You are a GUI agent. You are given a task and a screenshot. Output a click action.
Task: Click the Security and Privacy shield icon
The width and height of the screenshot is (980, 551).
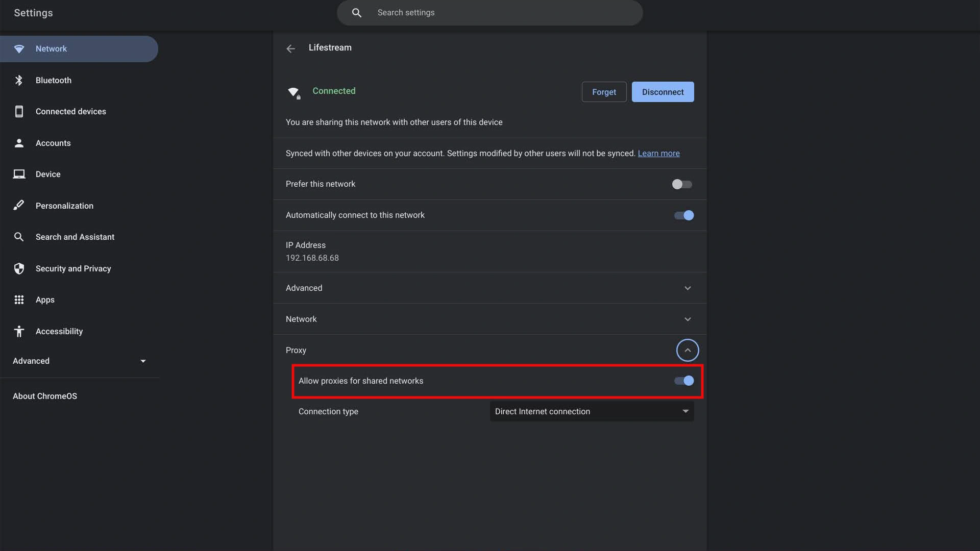[19, 268]
